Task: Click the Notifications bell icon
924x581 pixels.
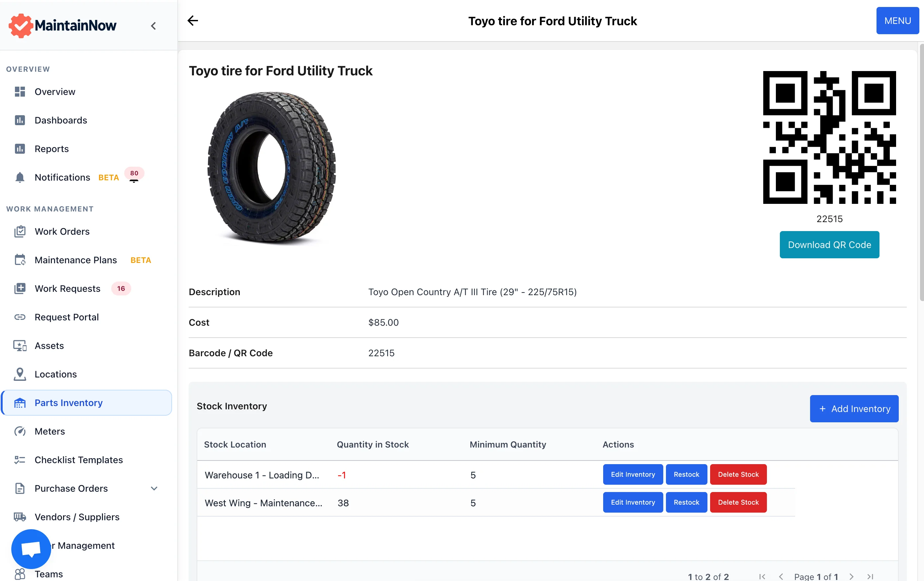Action: click(x=20, y=177)
